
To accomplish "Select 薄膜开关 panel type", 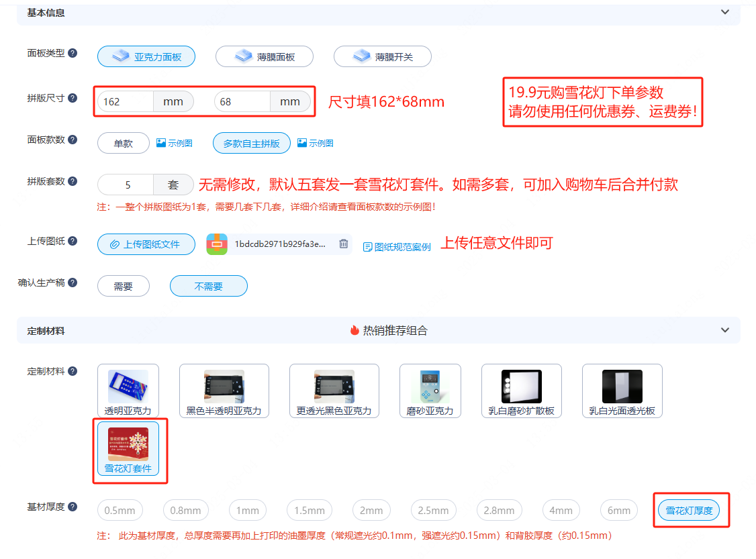I will pos(383,57).
